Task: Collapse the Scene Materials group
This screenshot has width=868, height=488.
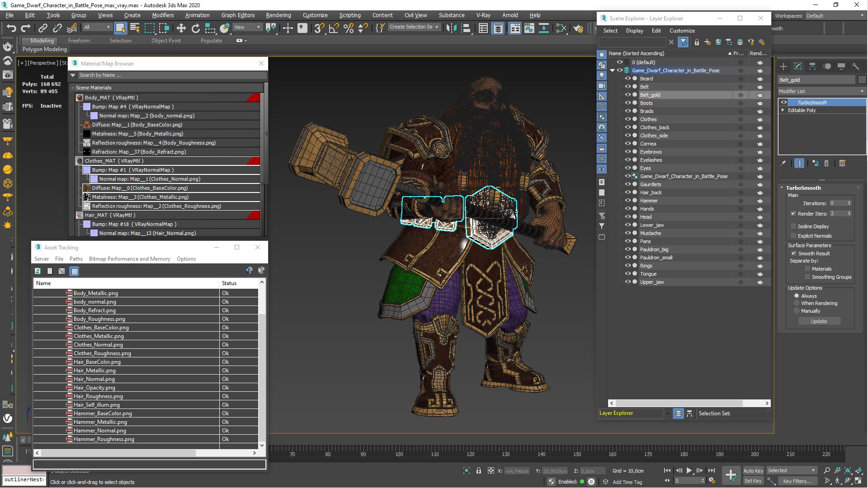Action: pyautogui.click(x=72, y=88)
